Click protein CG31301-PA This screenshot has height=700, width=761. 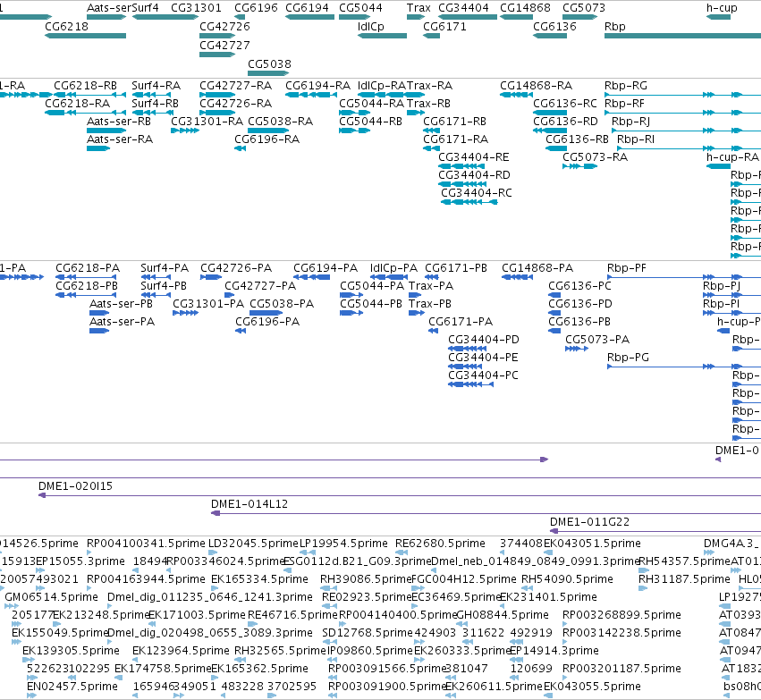[x=186, y=313]
